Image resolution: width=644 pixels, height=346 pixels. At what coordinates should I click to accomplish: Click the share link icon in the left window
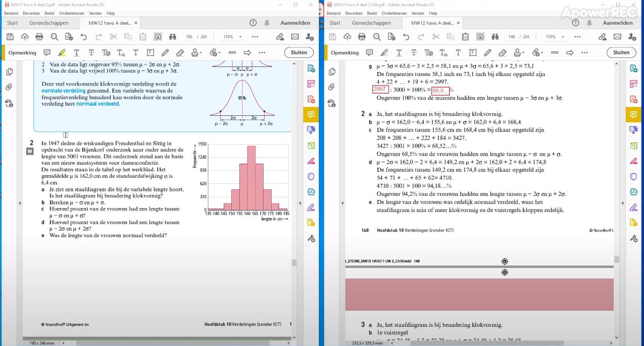tap(280, 37)
